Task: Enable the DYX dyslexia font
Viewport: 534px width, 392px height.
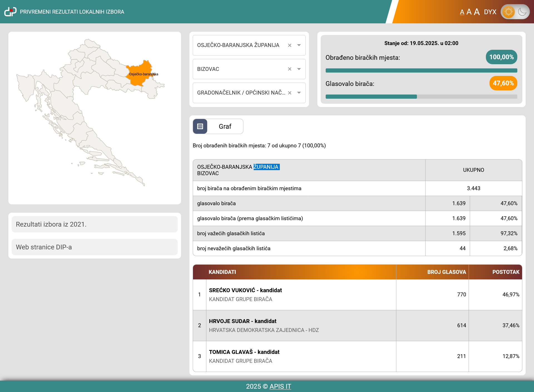Action: (x=490, y=12)
